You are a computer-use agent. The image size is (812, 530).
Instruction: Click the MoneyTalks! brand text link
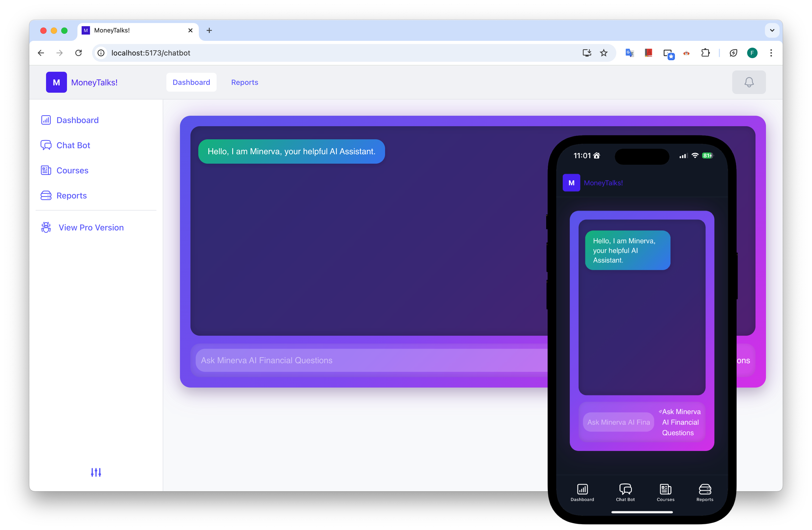click(94, 82)
